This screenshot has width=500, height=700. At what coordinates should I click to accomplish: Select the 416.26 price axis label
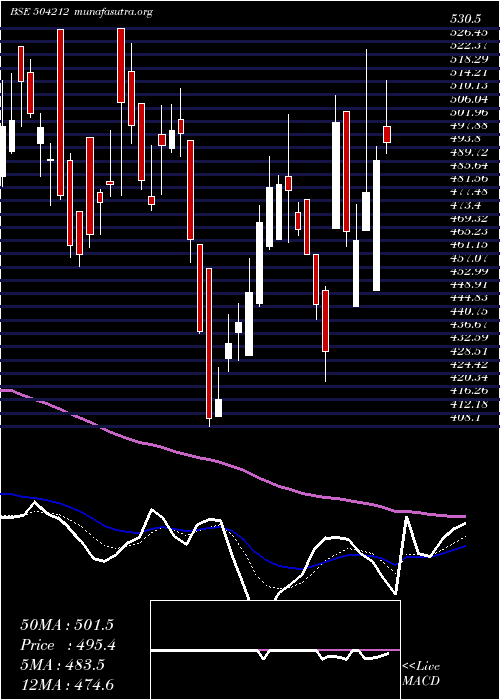click(x=468, y=391)
